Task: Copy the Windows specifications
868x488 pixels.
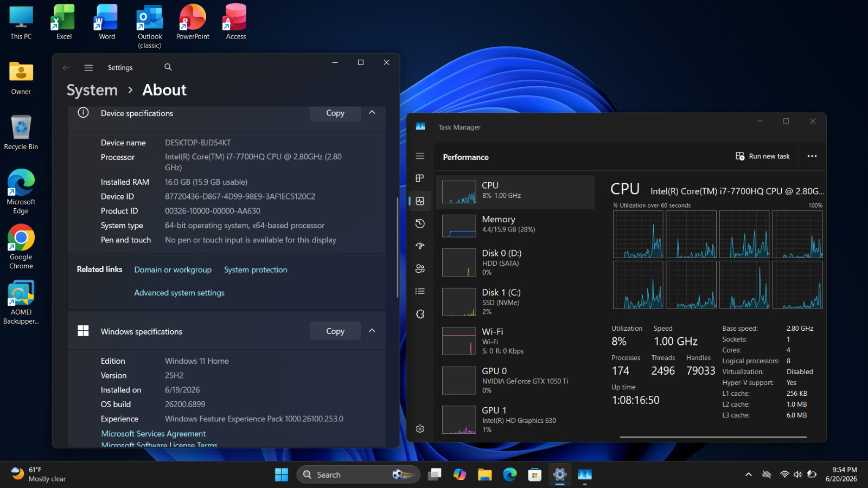Action: coord(335,331)
